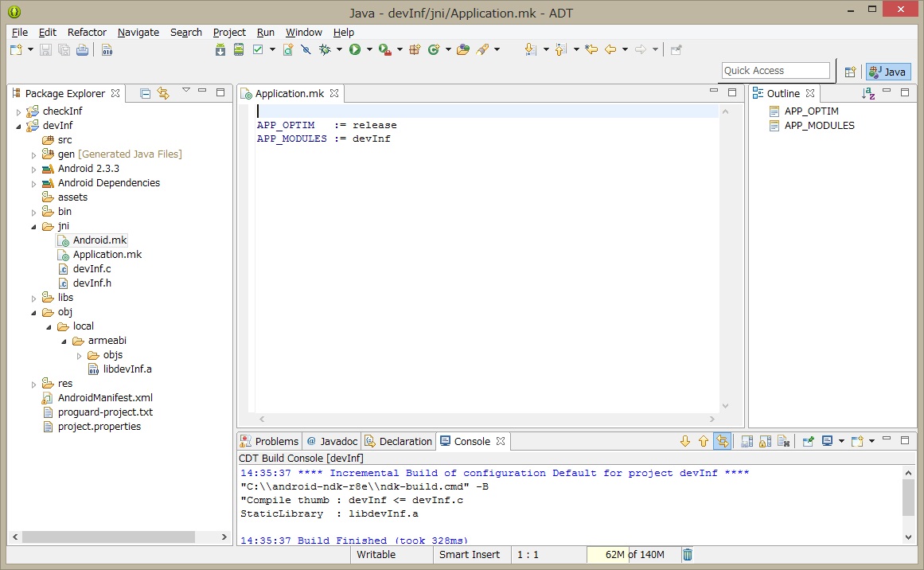
Task: Open the Android SDK Manager from the toolbar
Action: (x=220, y=49)
